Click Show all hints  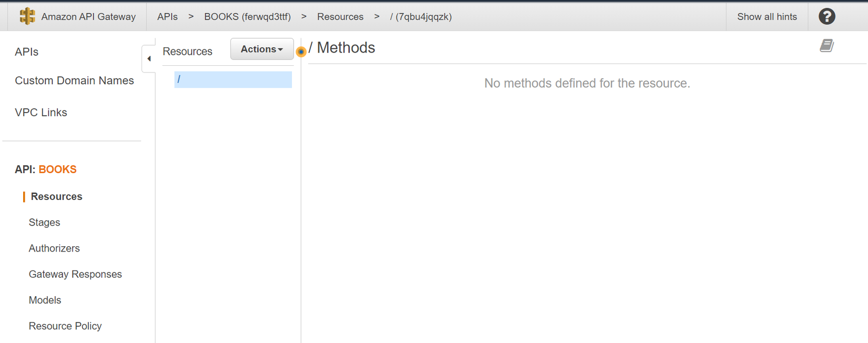coord(766,16)
